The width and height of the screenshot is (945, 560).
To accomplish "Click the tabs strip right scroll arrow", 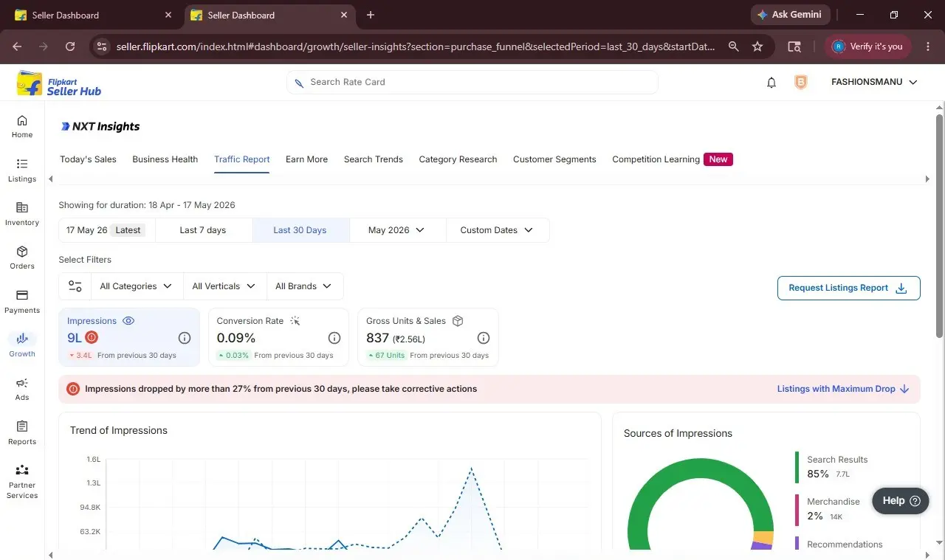I will tap(927, 179).
